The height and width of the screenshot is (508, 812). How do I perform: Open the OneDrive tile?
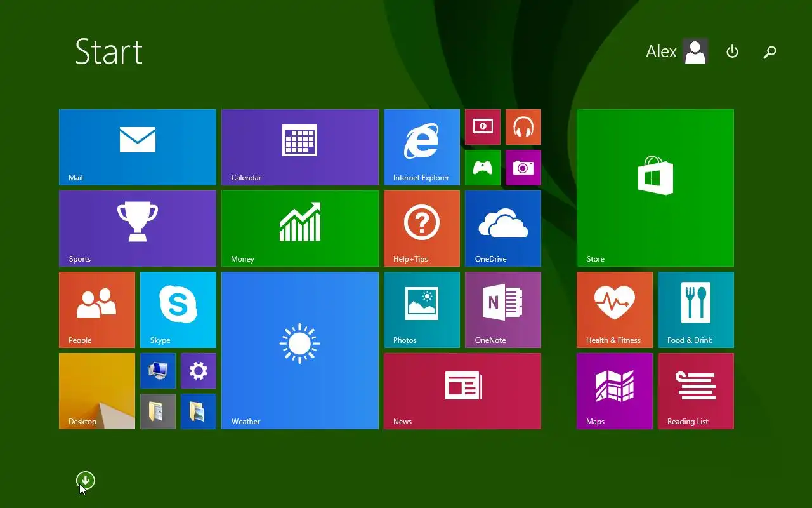[503, 229]
